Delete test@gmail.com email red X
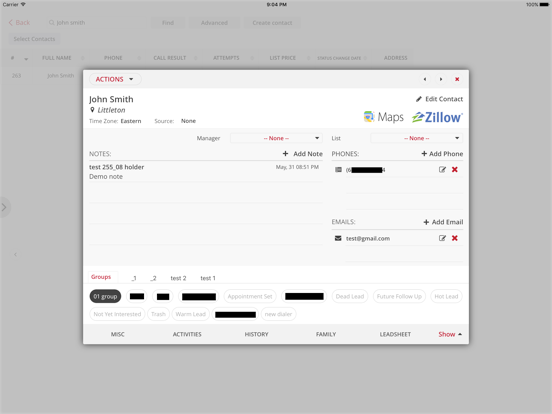The image size is (552, 414). 455,238
